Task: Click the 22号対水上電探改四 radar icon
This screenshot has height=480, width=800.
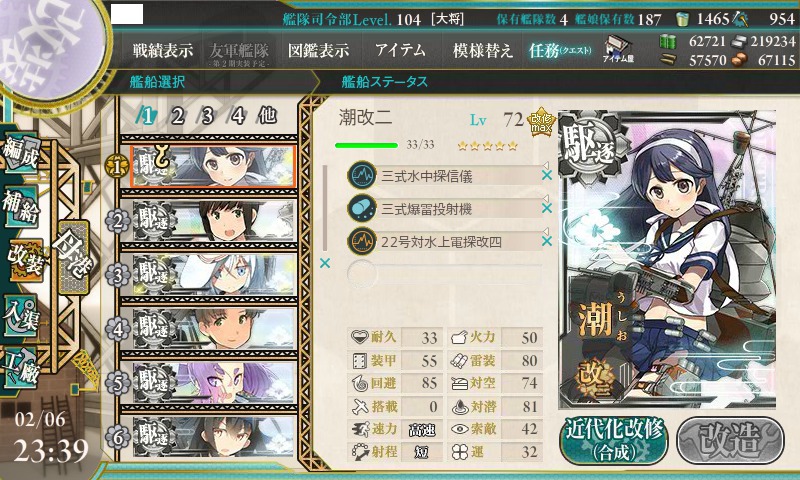Action: pos(362,241)
